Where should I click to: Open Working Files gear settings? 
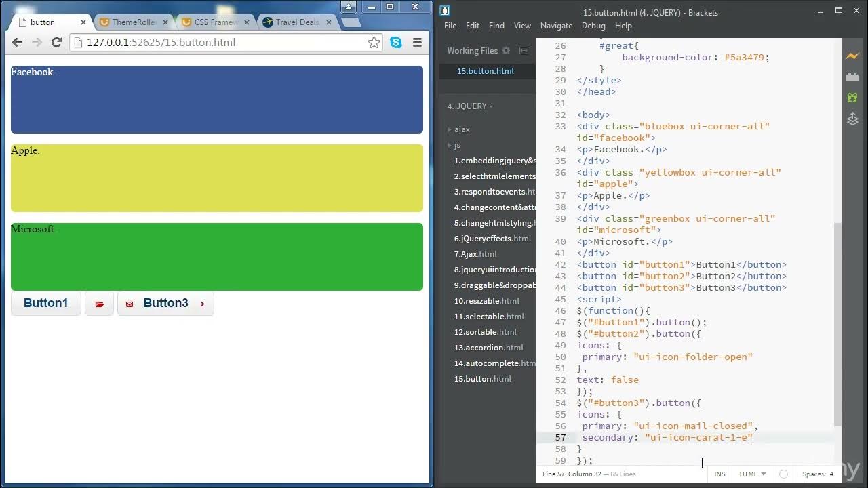click(505, 50)
